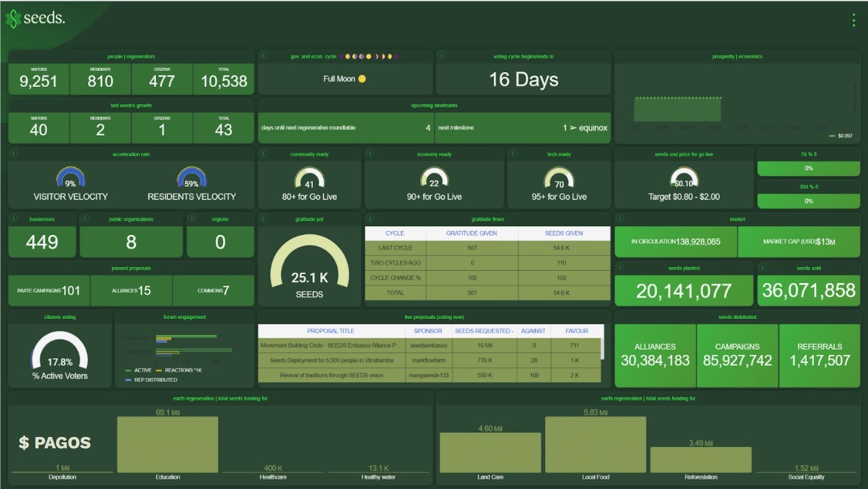
Task: Click the Local Food funding bar
Action: [595, 444]
